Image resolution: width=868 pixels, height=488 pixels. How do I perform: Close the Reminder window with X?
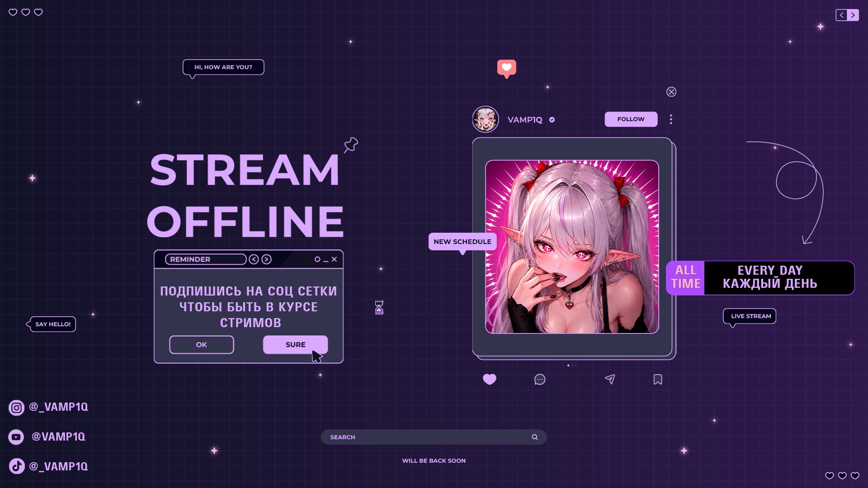pyautogui.click(x=334, y=259)
